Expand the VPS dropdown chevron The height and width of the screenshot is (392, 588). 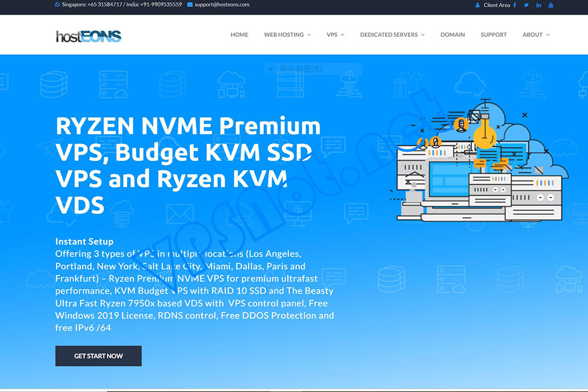click(x=343, y=35)
